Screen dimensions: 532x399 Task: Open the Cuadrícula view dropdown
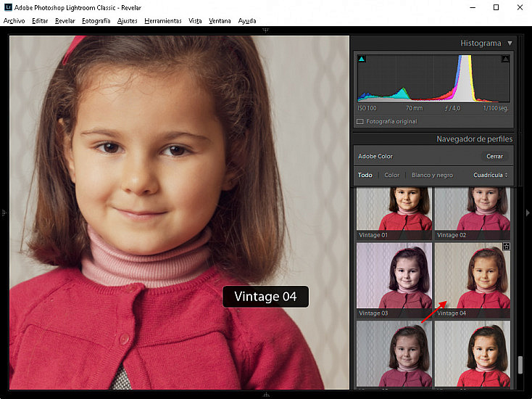tap(491, 176)
